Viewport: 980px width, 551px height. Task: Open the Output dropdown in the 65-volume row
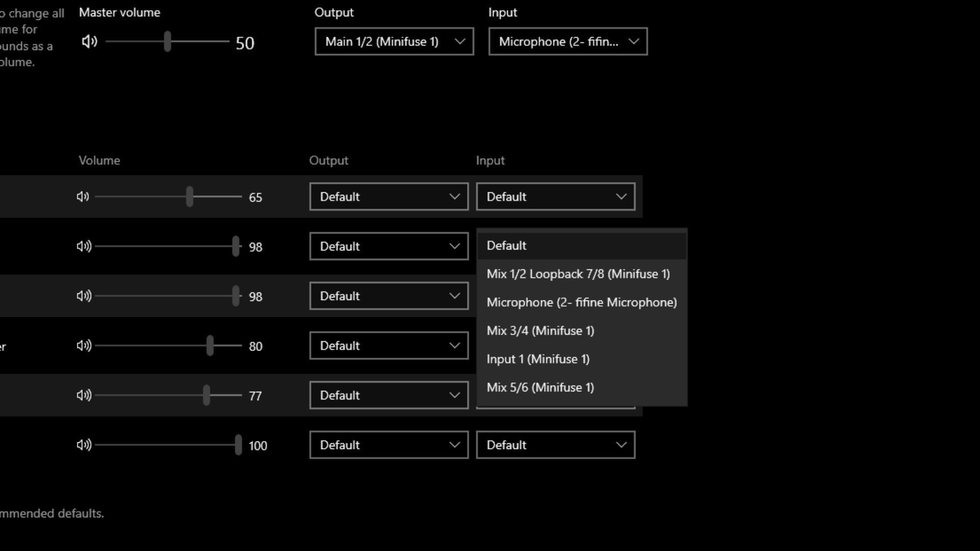coord(388,197)
